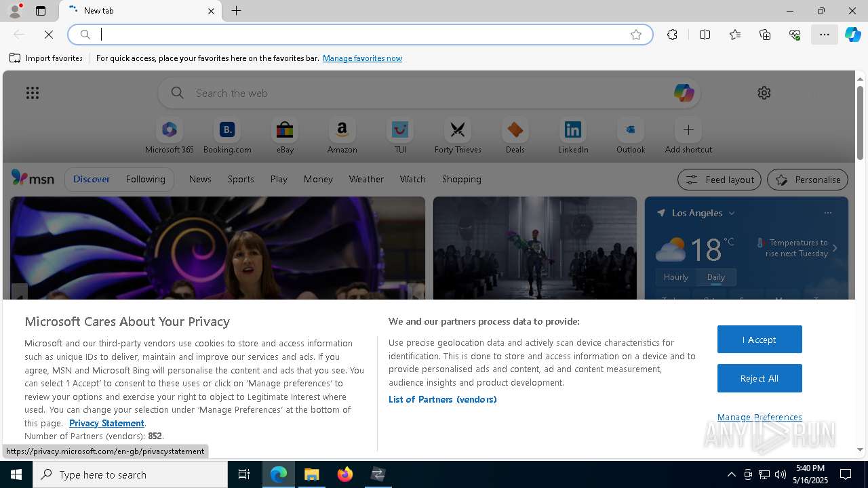This screenshot has width=868, height=488.
Task: Launch Firefox from taskbar
Action: [345, 474]
